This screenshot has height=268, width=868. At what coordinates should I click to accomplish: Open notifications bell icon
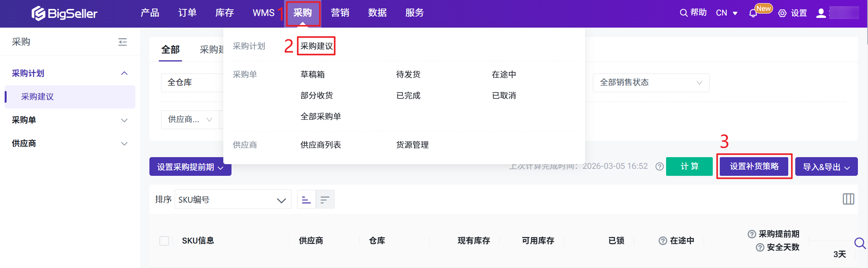753,13
